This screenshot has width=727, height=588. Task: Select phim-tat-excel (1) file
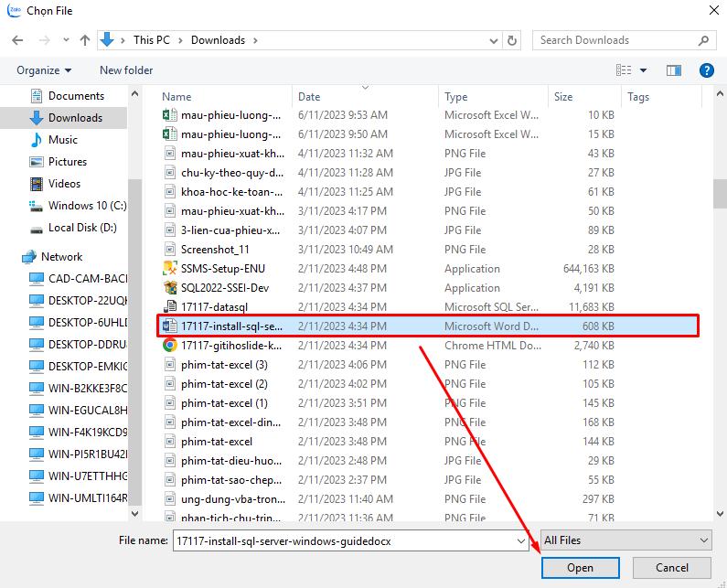428,403
